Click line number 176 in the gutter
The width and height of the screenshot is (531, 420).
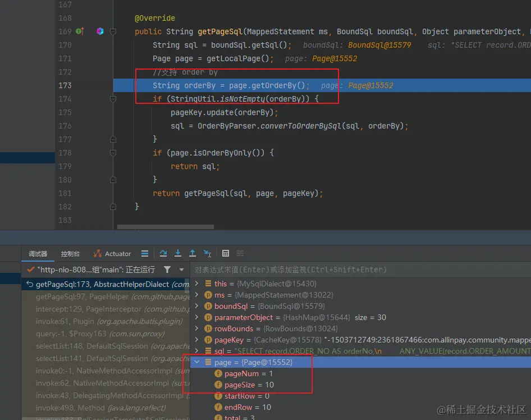tap(65, 126)
